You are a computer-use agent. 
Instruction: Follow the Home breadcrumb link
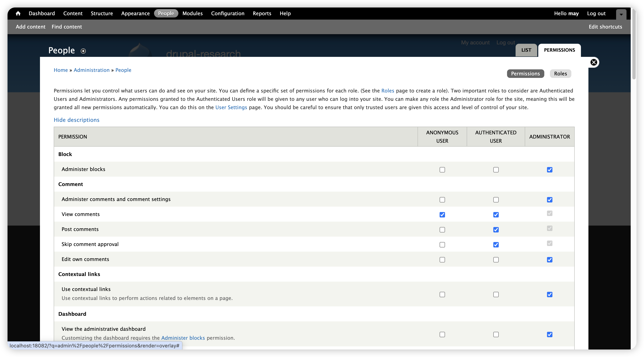(61, 70)
